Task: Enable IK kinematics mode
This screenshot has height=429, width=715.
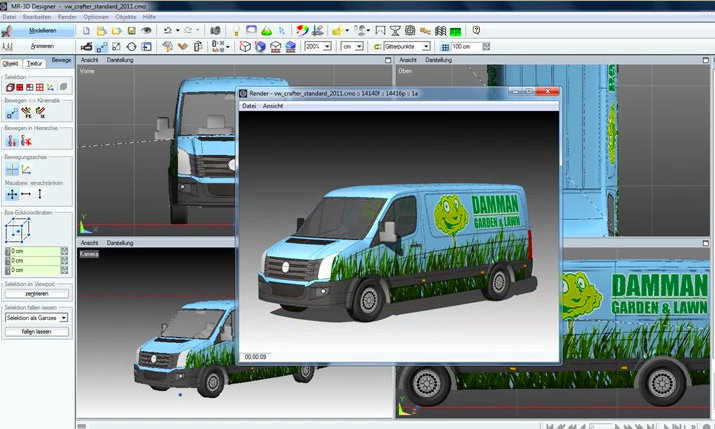Action: coord(41,112)
